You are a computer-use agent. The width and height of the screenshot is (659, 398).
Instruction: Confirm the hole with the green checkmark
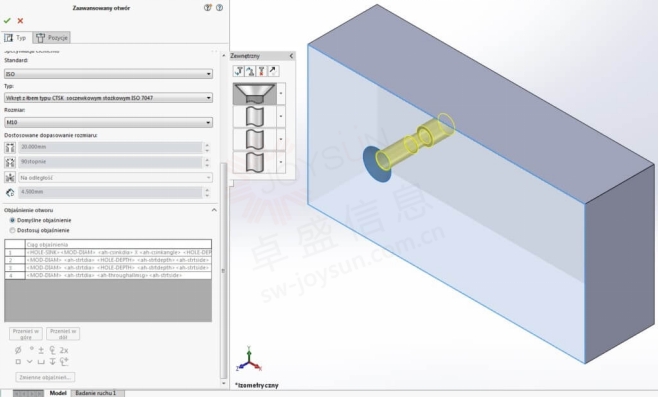coord(7,21)
